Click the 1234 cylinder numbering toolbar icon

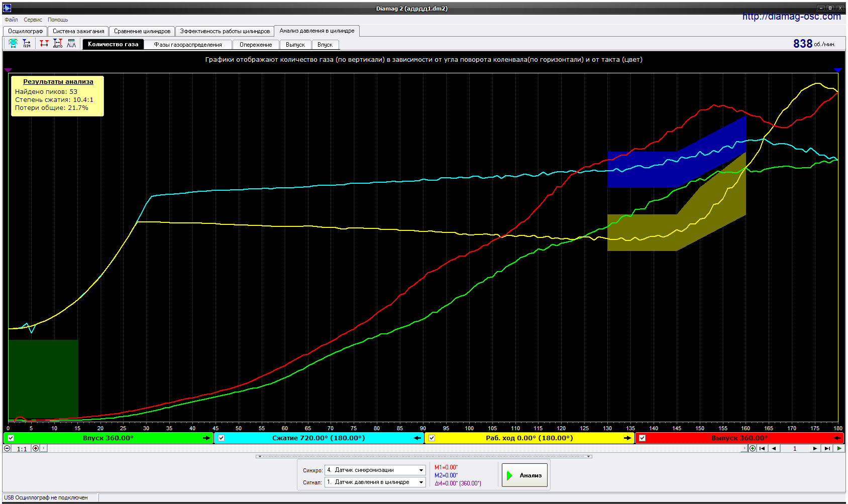coord(27,44)
